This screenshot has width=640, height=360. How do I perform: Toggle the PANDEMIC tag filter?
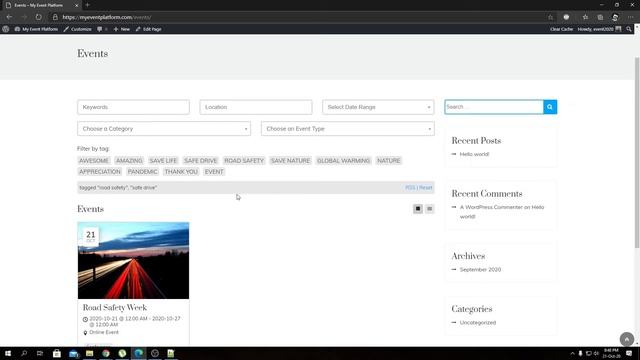pos(142,172)
